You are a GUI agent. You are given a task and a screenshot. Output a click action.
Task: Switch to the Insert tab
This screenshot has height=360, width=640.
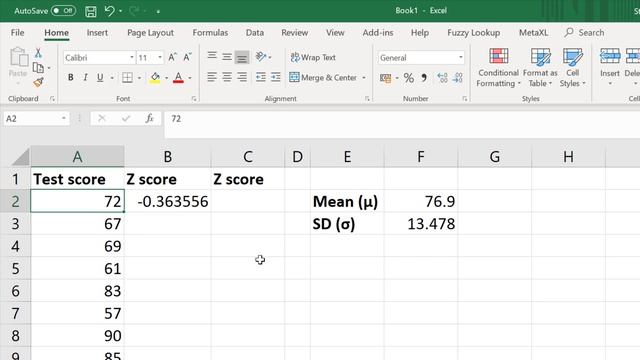point(97,33)
